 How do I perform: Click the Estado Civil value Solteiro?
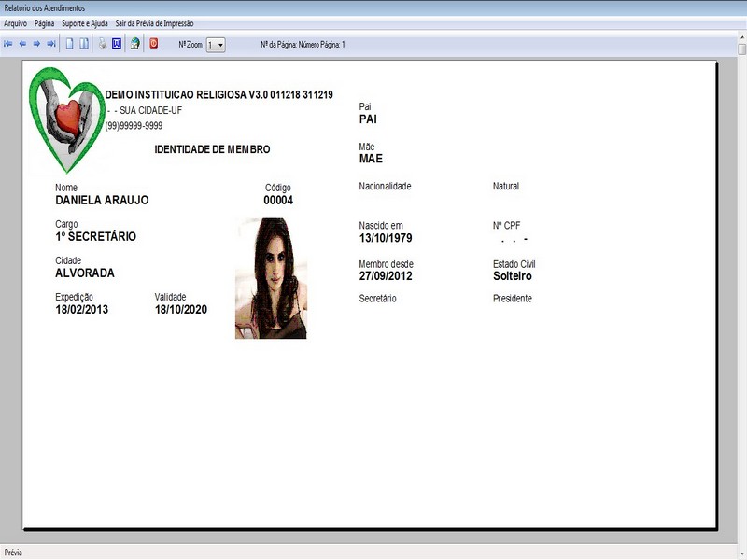[512, 276]
